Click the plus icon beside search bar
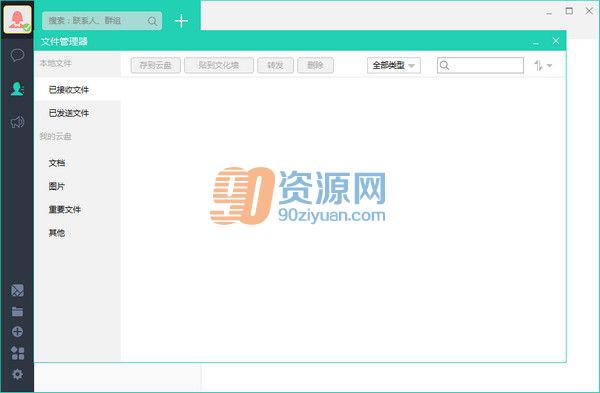 [x=181, y=21]
